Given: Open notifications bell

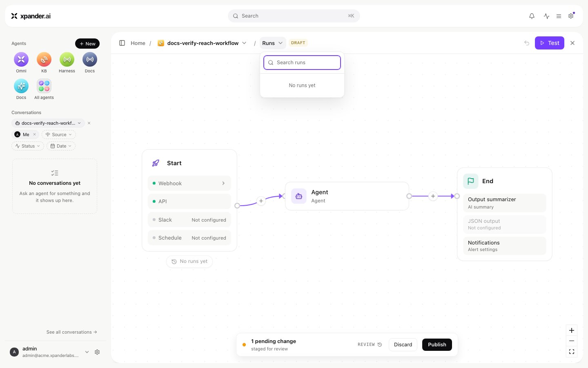Looking at the screenshot, I should point(532,16).
